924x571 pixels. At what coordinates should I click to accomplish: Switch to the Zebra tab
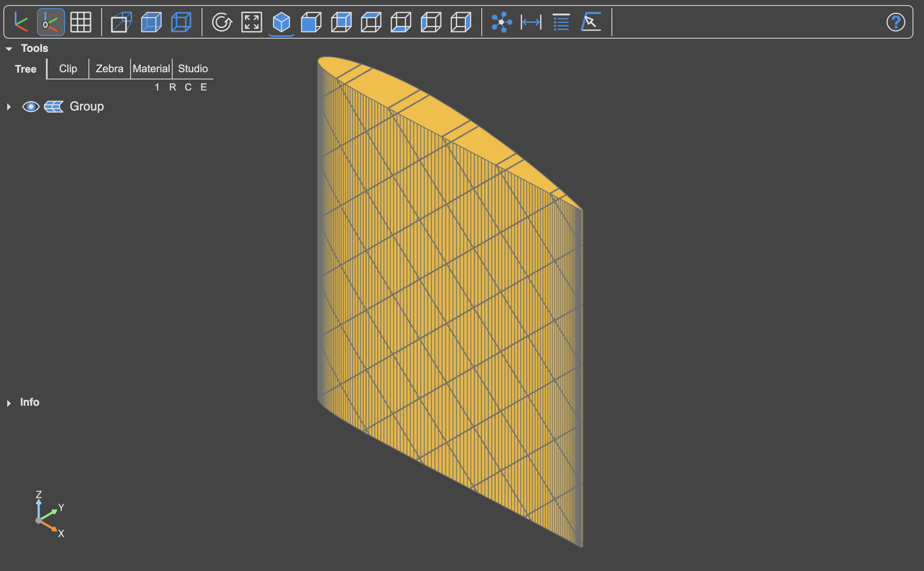click(109, 69)
